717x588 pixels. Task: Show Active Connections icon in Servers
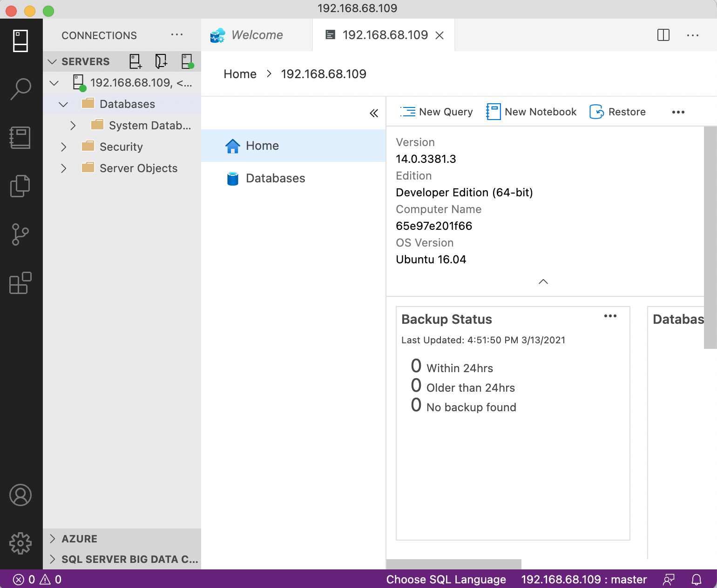click(x=188, y=61)
